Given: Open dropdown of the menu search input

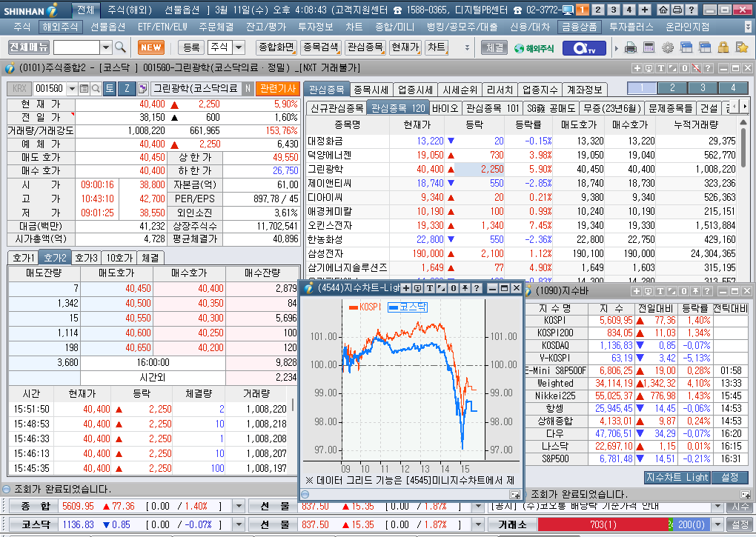Looking at the screenshot, I should (106, 47).
